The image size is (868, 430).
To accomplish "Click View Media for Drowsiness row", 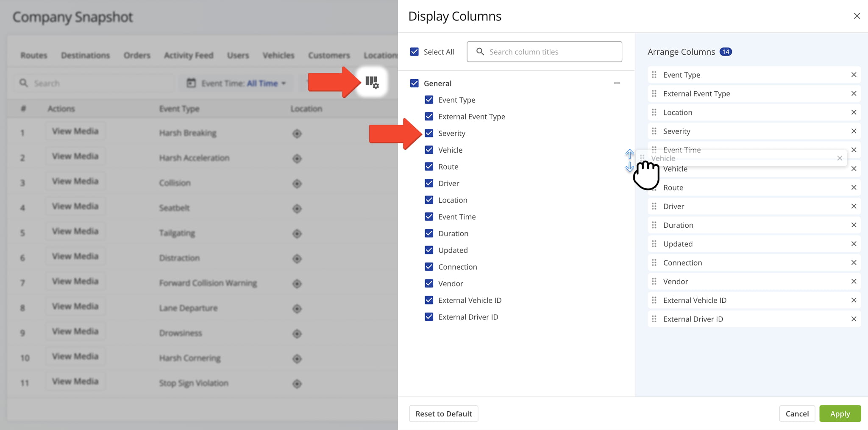I will tap(75, 332).
